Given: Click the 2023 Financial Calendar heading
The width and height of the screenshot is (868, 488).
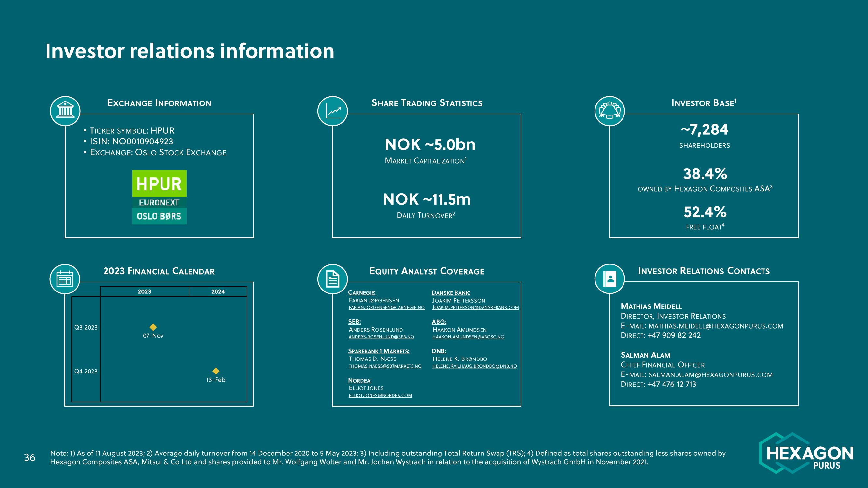Looking at the screenshot, I should coord(159,271).
